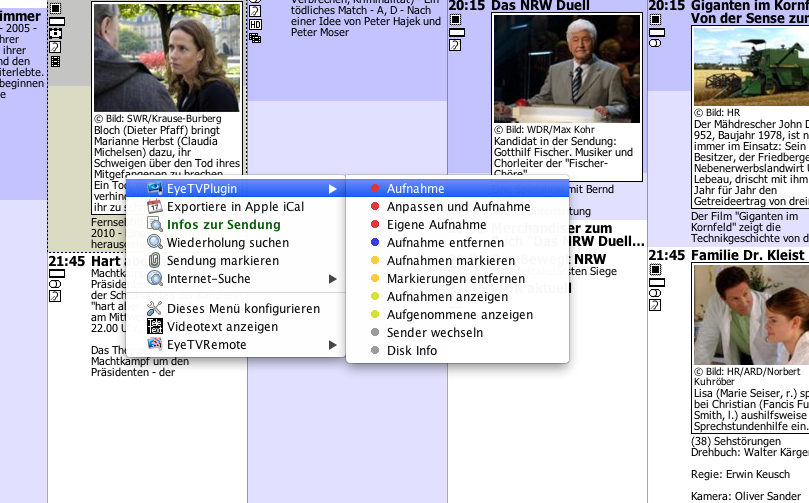This screenshot has width=809, height=503.
Task: Choose Aufnahmen markieren
Action: coord(457,261)
